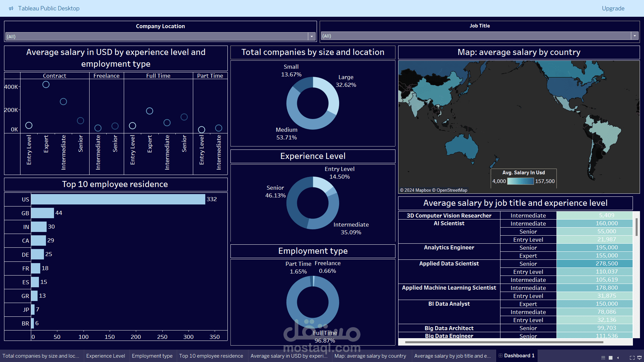Select the ES bar showing 15
Viewport: 644px width, 362px height.
(x=35, y=282)
